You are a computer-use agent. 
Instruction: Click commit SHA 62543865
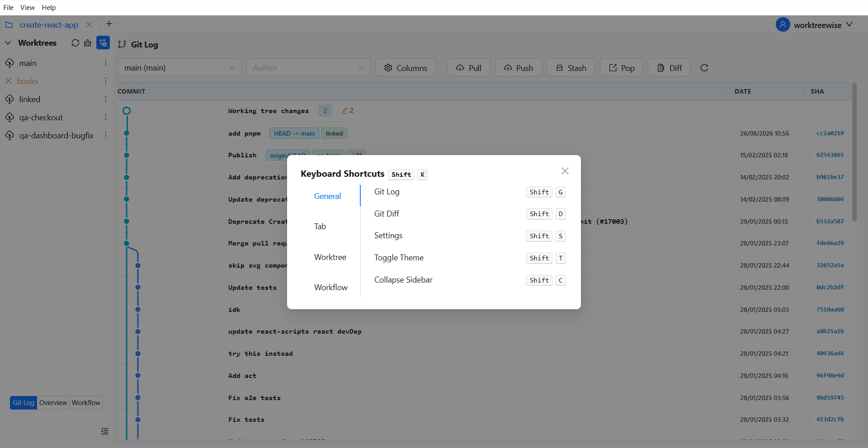(830, 155)
